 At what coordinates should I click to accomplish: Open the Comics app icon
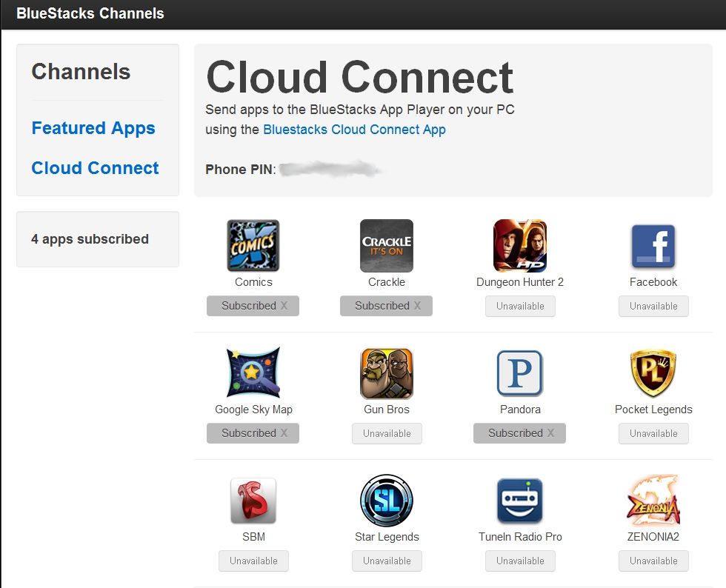253,245
